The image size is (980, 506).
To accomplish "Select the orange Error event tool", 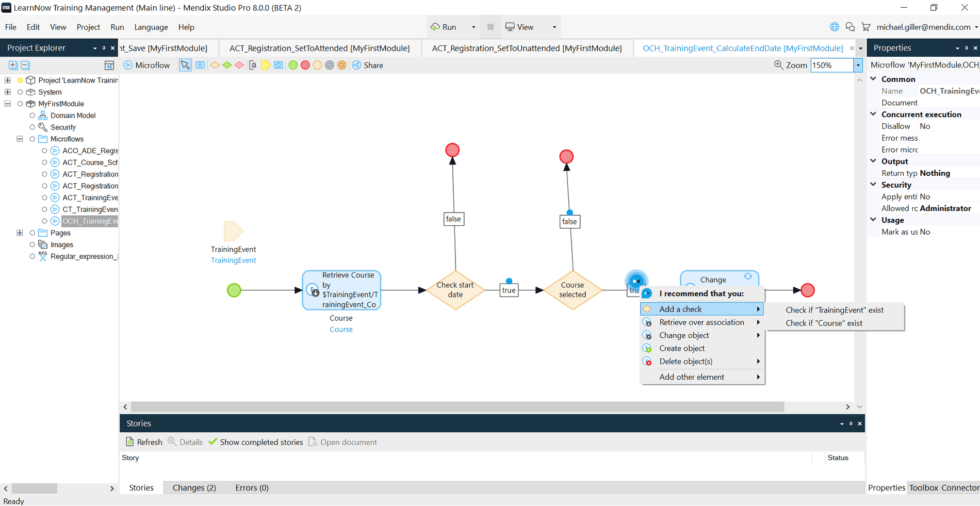I will pyautogui.click(x=318, y=65).
